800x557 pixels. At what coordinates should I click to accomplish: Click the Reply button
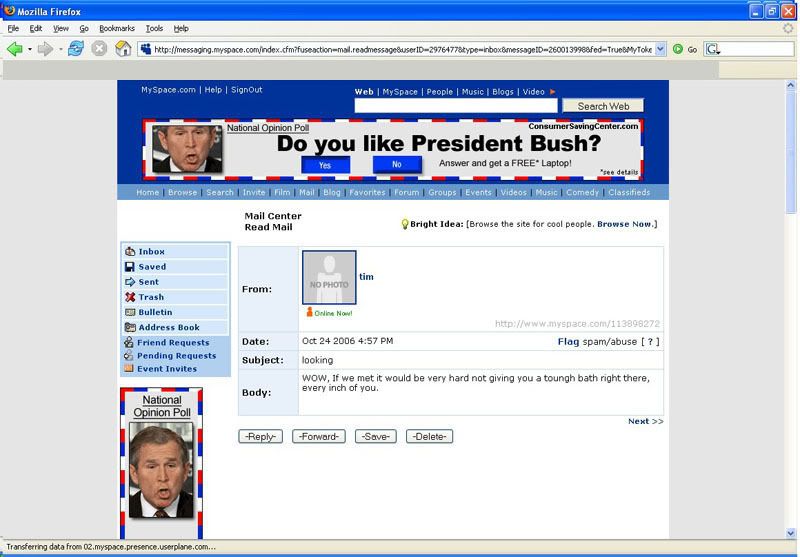pos(260,437)
